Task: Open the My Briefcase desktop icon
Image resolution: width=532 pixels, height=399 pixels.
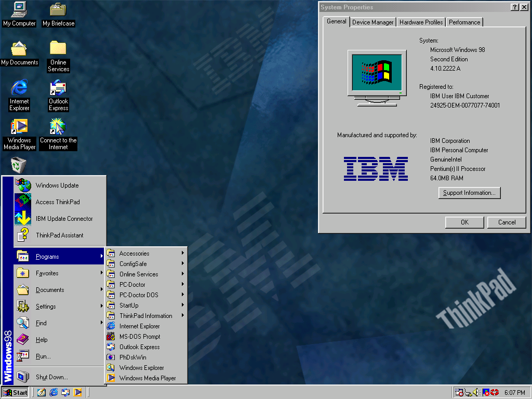Action: point(58,9)
